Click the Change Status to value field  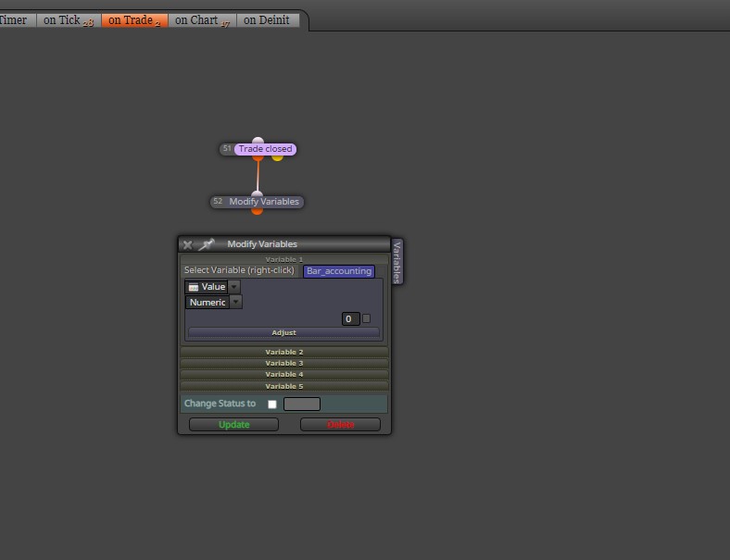click(x=302, y=404)
